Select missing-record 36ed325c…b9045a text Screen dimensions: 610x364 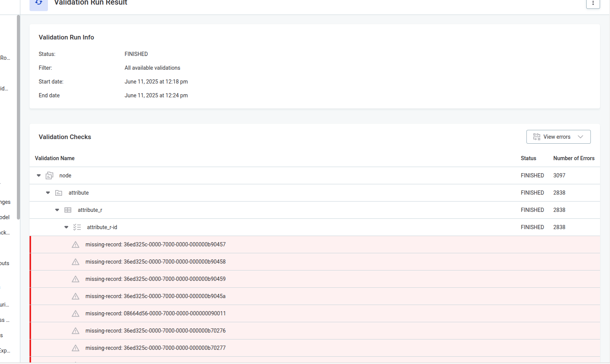(155, 296)
